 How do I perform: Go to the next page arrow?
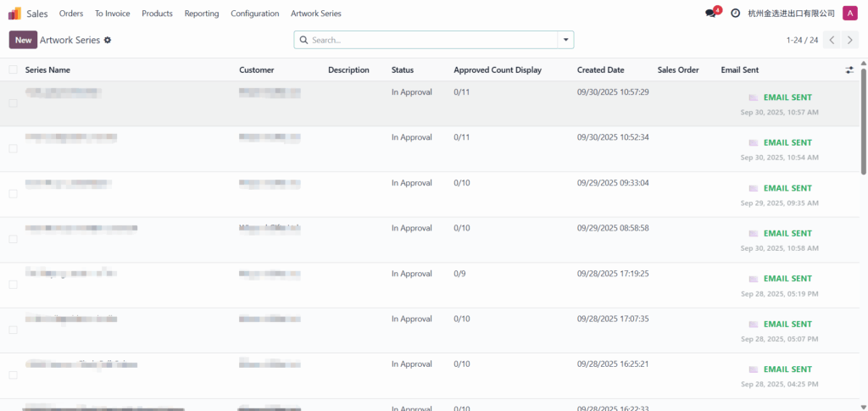coord(851,40)
